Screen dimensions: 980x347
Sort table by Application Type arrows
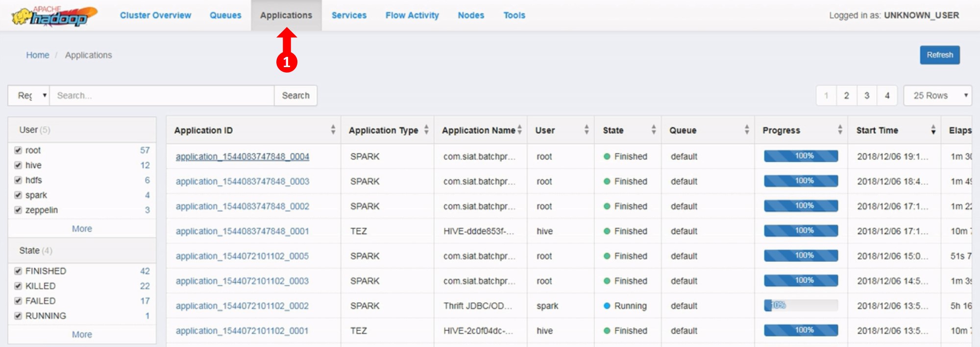[426, 130]
